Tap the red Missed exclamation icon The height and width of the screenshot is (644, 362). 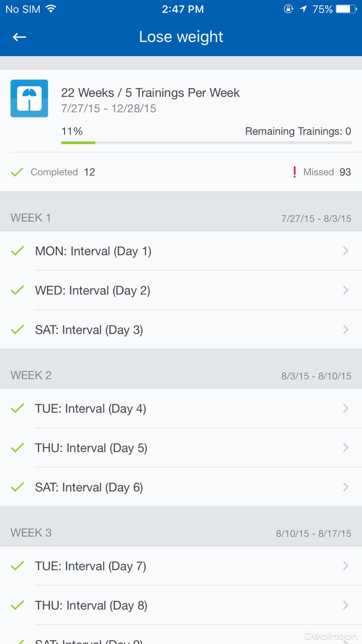point(295,172)
